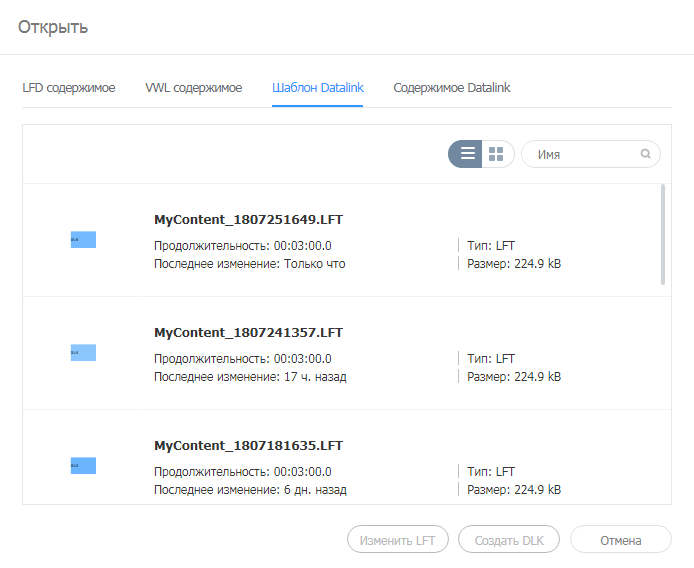Click thumbnail of MyContent_1807181635.LFT
The width and height of the screenshot is (694, 568).
[x=83, y=465]
